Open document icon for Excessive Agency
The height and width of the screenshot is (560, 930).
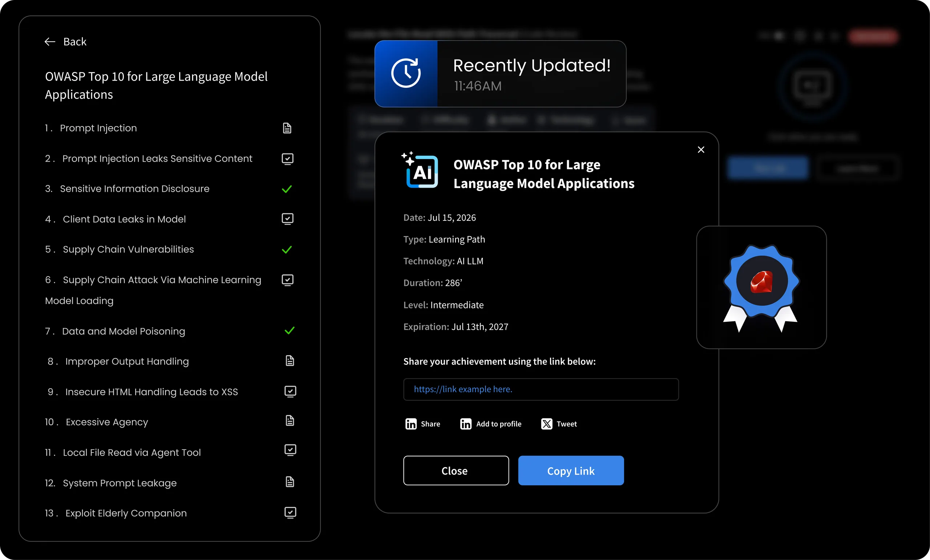tap(290, 421)
